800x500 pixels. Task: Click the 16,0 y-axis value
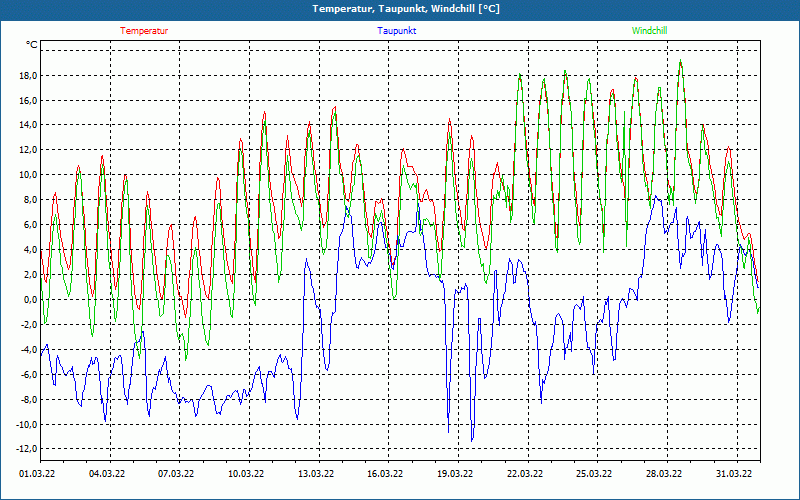[28, 101]
